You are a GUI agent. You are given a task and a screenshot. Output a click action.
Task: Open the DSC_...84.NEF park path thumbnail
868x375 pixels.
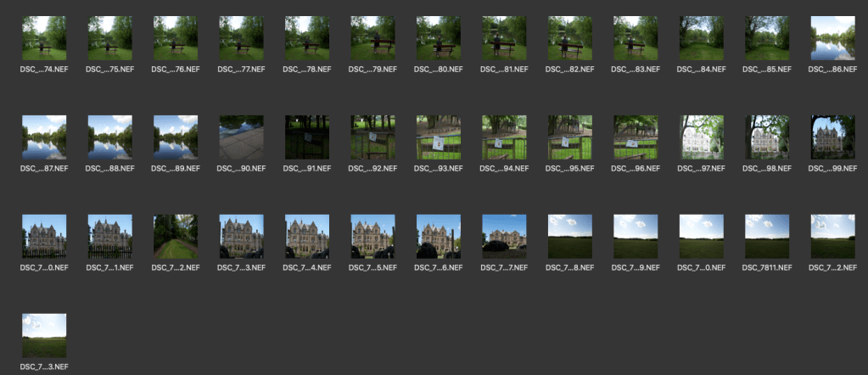[x=701, y=38]
